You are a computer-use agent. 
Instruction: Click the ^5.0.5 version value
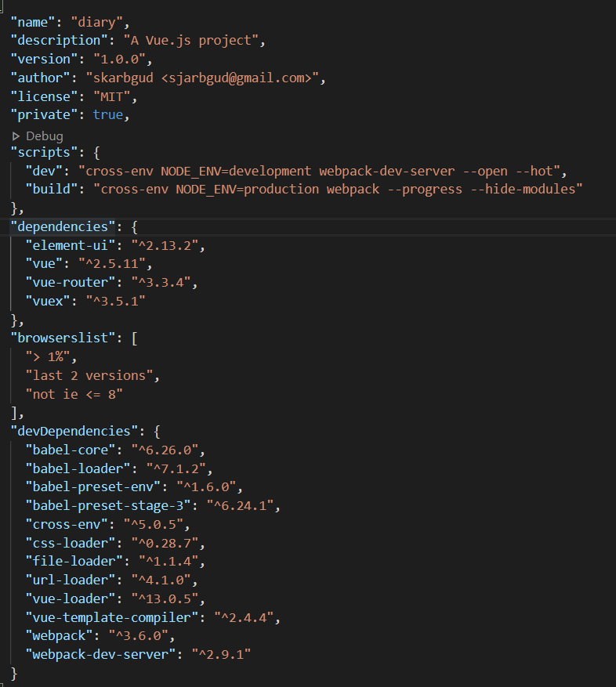[154, 524]
